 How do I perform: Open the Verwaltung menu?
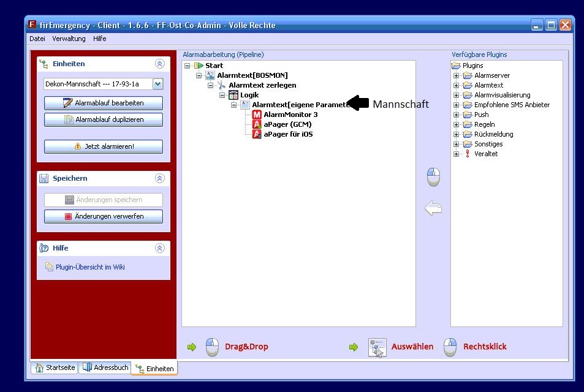pos(69,39)
